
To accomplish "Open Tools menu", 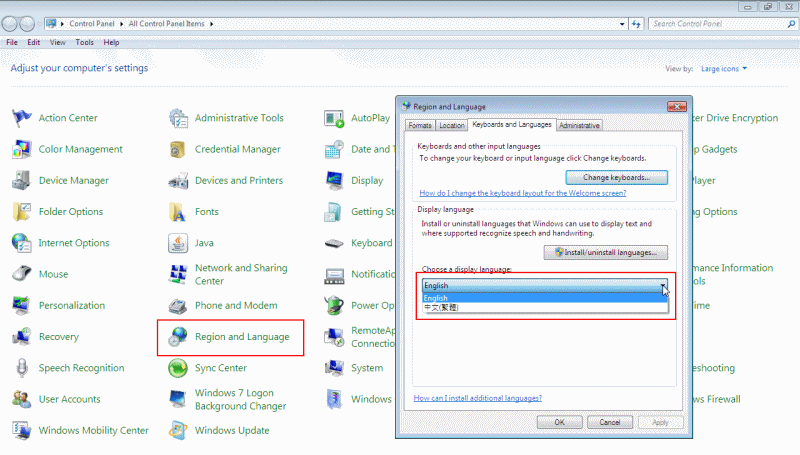I will point(85,42).
